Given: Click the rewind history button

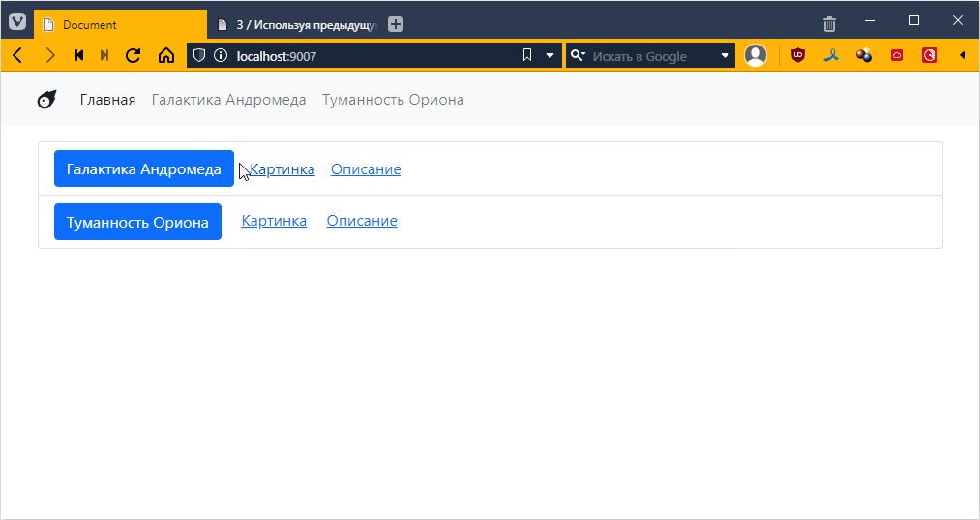Looking at the screenshot, I should 79,56.
